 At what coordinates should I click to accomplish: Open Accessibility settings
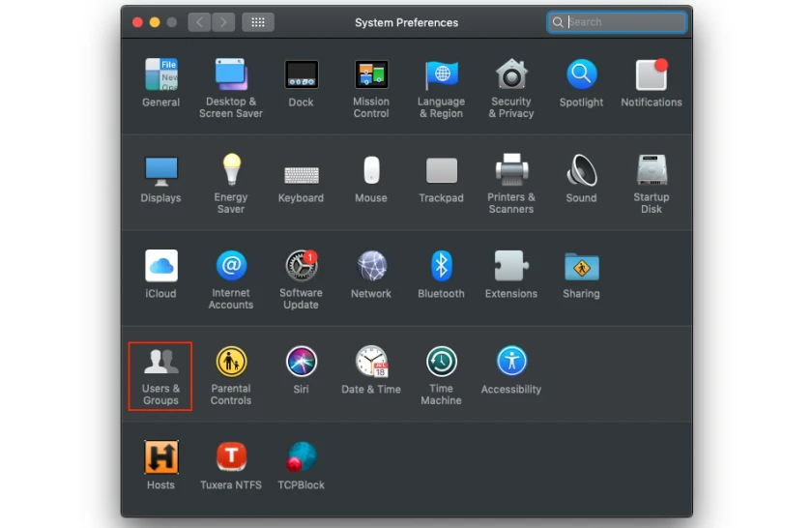point(511,370)
